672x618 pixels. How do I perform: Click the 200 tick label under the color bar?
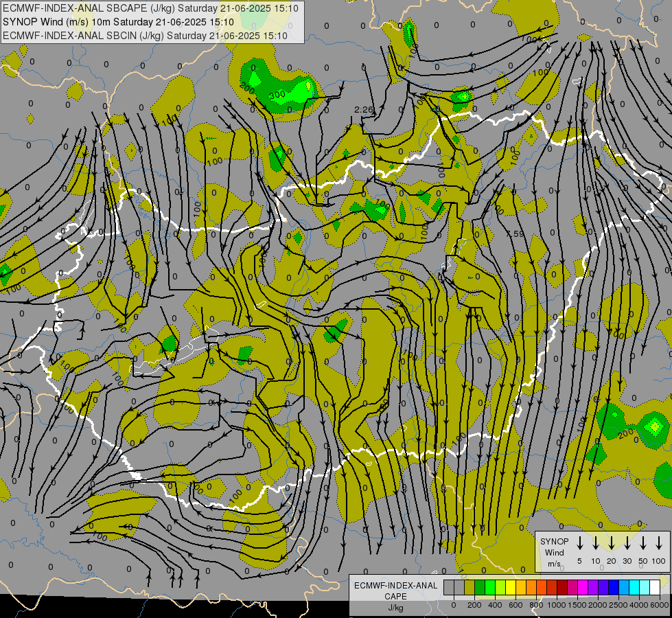pyautogui.click(x=474, y=605)
